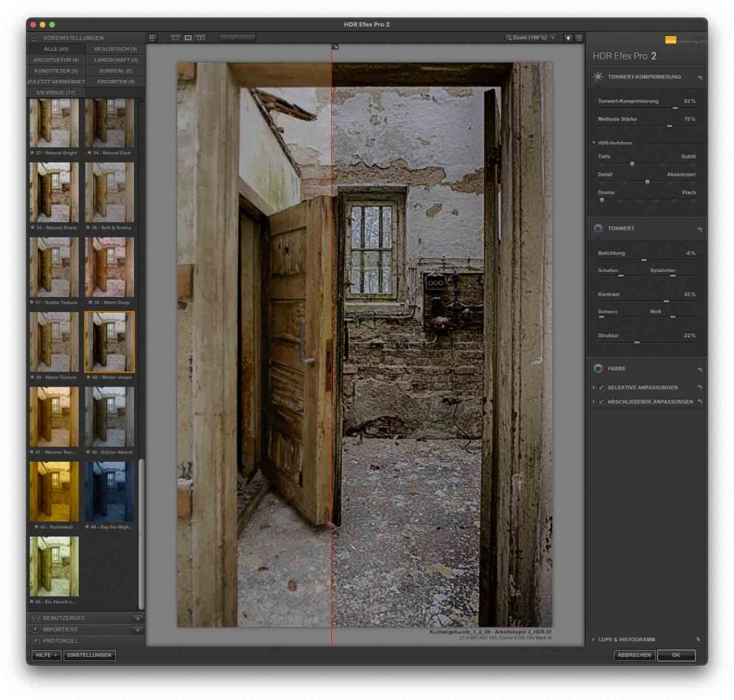Uncheck Abschließende Anpassungen checkbox

pos(601,402)
